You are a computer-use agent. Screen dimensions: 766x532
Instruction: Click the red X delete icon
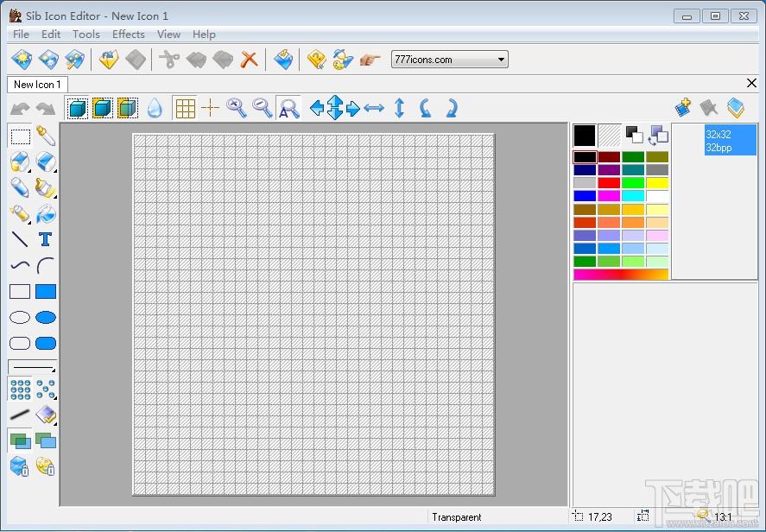point(250,60)
